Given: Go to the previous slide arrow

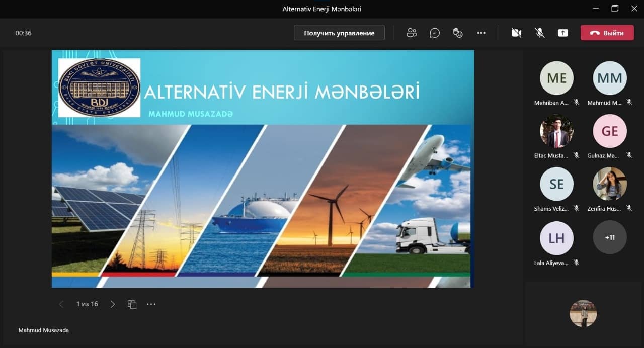Looking at the screenshot, I should click(x=61, y=304).
